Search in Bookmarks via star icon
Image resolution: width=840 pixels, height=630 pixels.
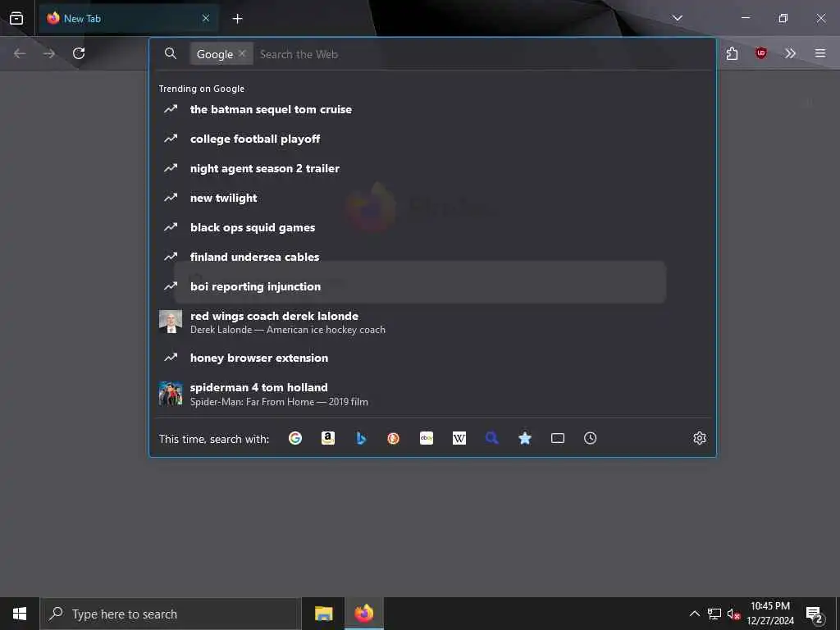[525, 438]
